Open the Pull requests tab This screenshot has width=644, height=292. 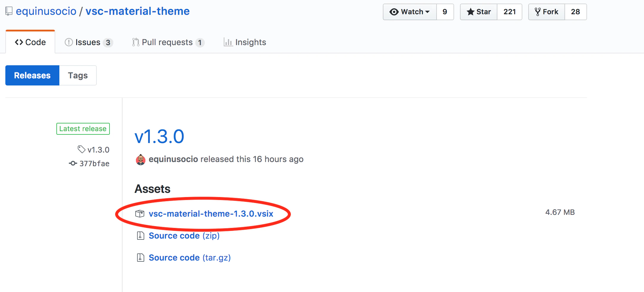pyautogui.click(x=168, y=42)
